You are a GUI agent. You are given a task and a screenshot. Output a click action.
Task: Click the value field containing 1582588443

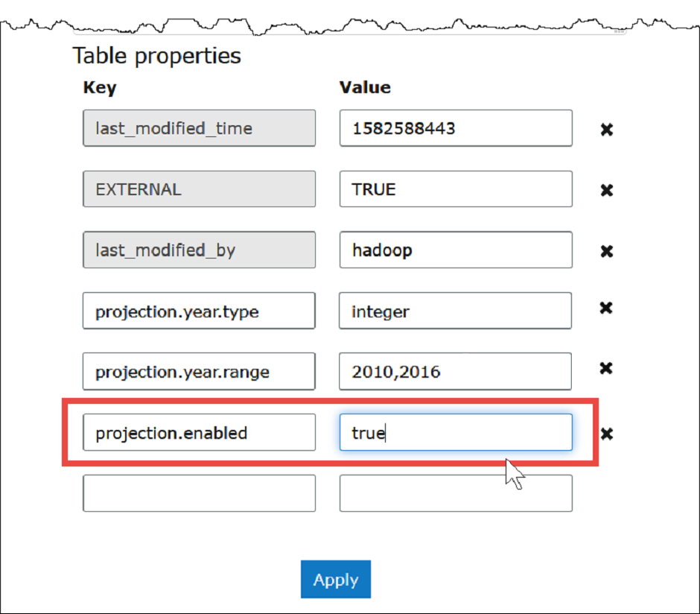click(456, 128)
